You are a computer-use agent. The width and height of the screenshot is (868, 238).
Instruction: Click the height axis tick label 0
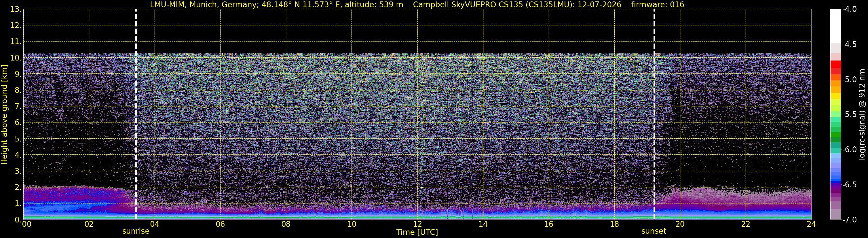tap(18, 220)
